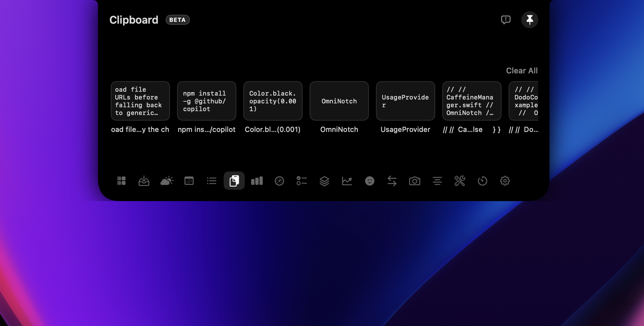The width and height of the screenshot is (644, 326).
Task: Select the OmniNotch clip card
Action: tap(339, 101)
